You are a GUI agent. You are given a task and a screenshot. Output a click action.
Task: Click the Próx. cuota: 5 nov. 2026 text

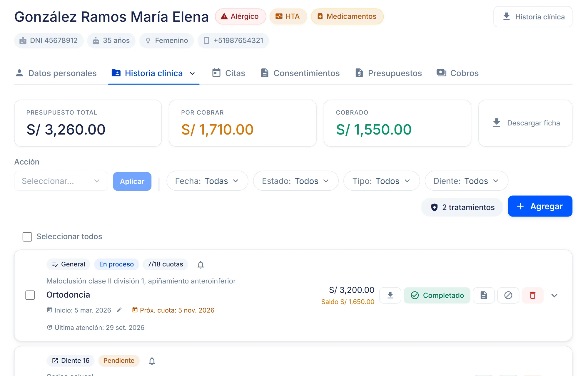coord(177,310)
